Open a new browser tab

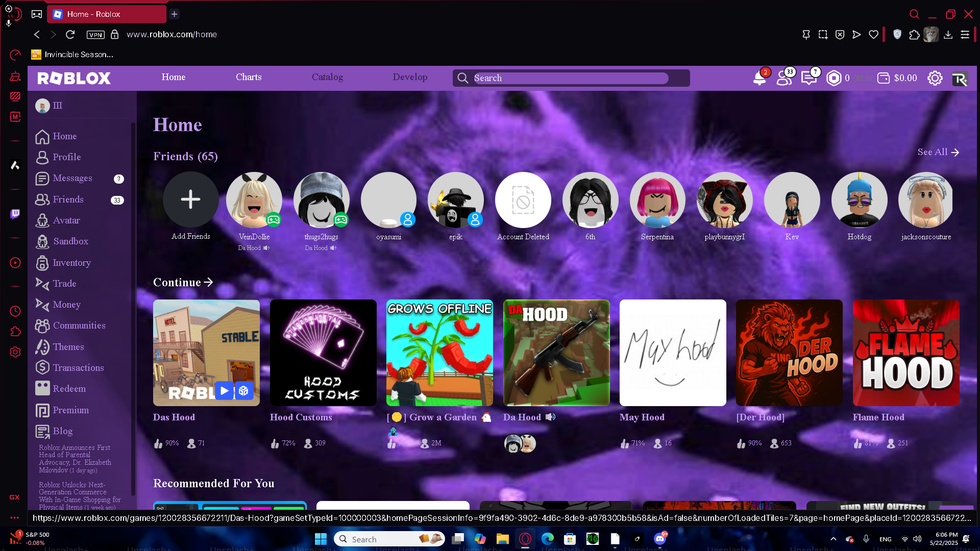pyautogui.click(x=175, y=14)
